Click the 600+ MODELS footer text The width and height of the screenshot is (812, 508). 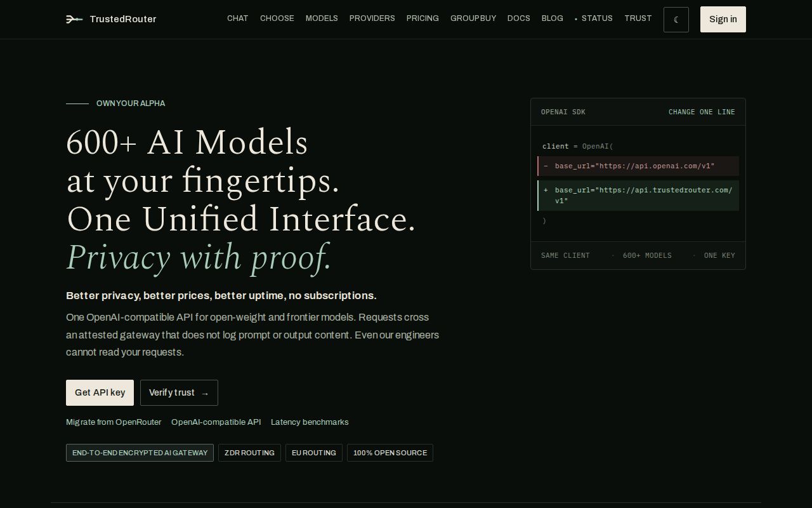coord(647,255)
